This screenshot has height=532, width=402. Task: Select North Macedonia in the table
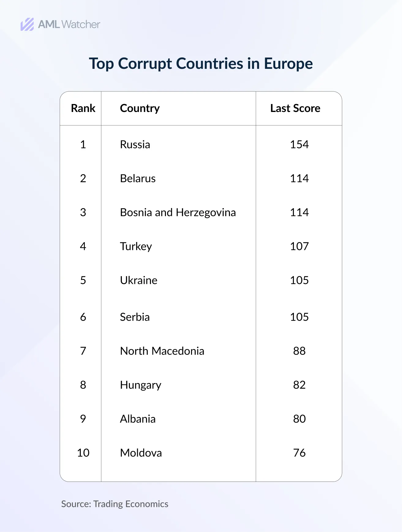162,351
